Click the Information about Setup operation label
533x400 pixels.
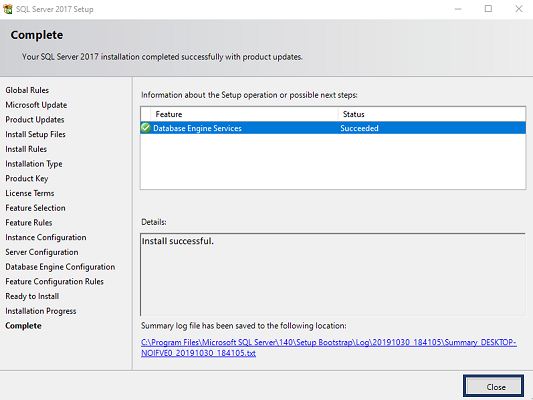[x=249, y=95]
